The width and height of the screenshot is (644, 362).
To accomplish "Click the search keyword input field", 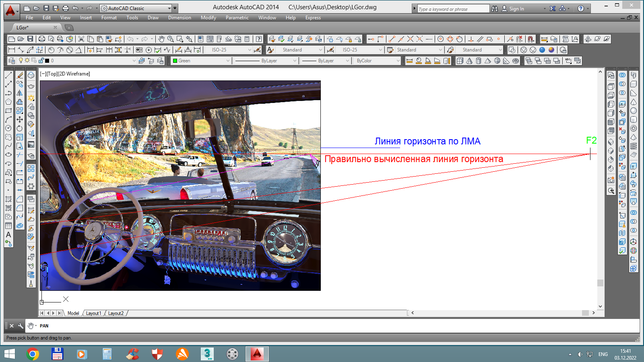I will pyautogui.click(x=453, y=9).
